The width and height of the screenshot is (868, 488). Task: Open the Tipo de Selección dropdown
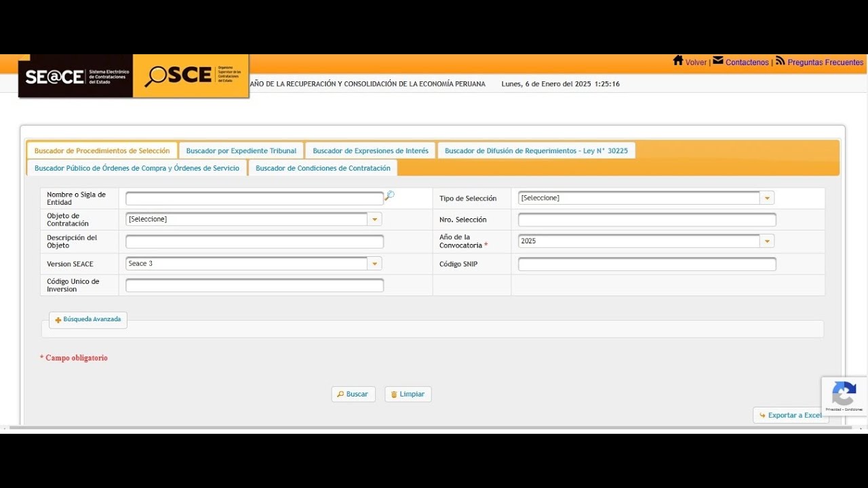click(646, 198)
